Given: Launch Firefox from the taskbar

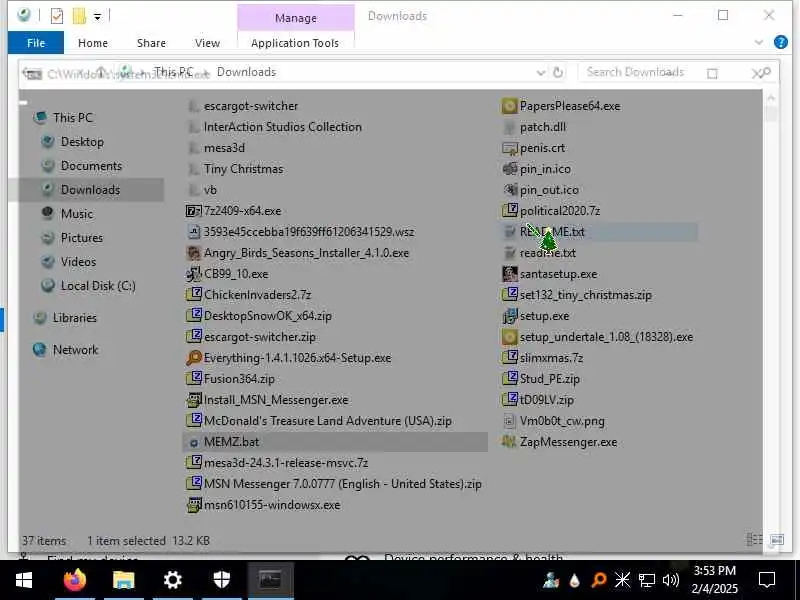Looking at the screenshot, I should (x=75, y=580).
